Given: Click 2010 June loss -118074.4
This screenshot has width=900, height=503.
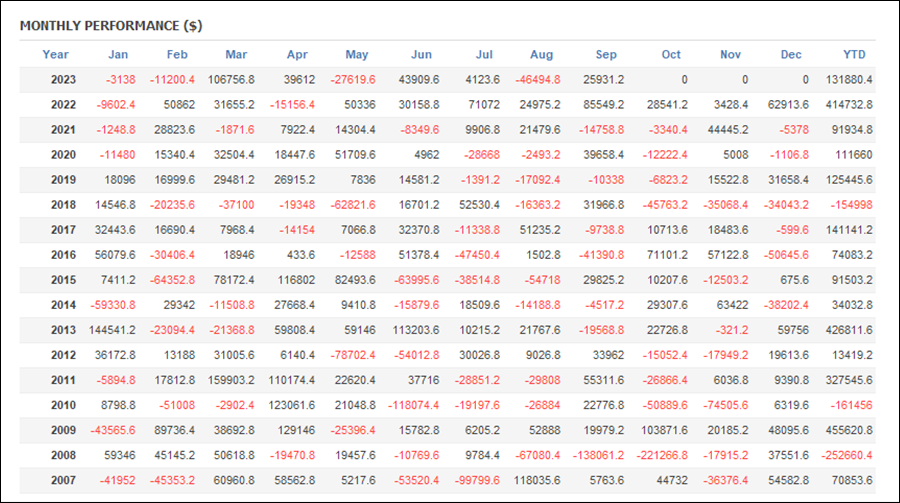Looking at the screenshot, I should [413, 405].
